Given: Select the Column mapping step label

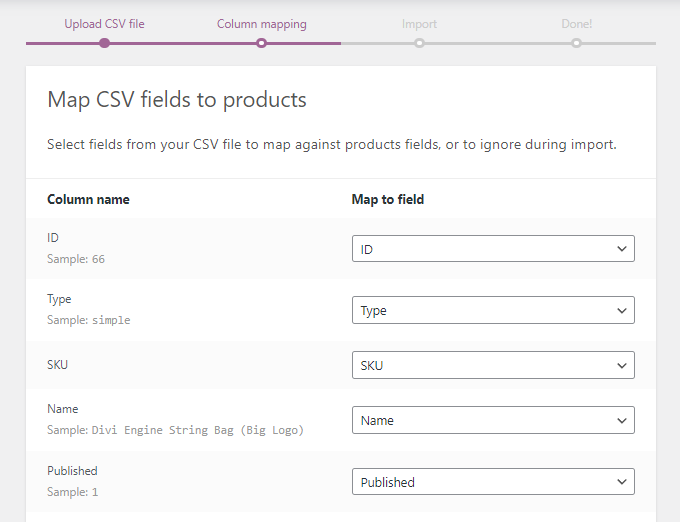Looking at the screenshot, I should click(x=261, y=23).
